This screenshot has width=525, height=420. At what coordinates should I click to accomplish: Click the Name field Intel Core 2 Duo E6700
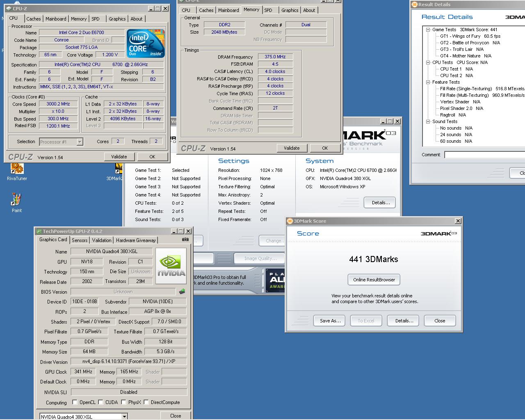(x=82, y=32)
